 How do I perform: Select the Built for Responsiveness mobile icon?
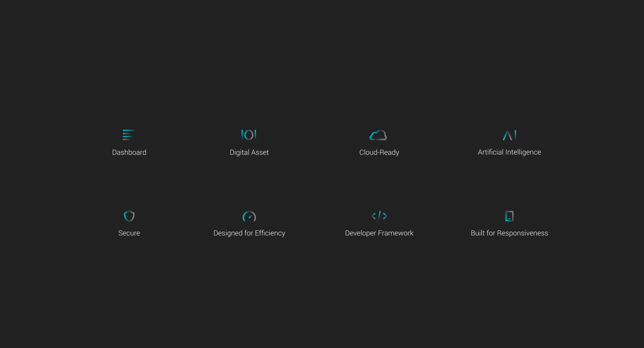(x=509, y=216)
